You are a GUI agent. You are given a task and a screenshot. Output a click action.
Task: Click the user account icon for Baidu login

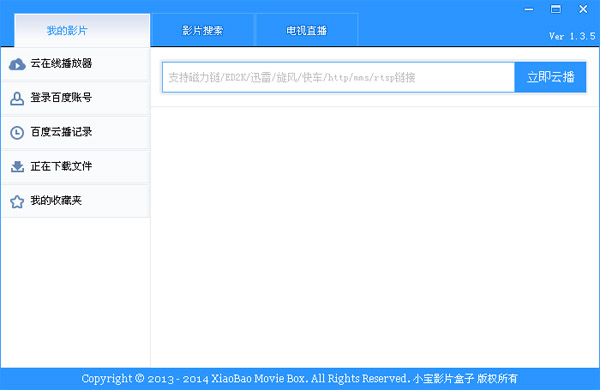click(17, 98)
